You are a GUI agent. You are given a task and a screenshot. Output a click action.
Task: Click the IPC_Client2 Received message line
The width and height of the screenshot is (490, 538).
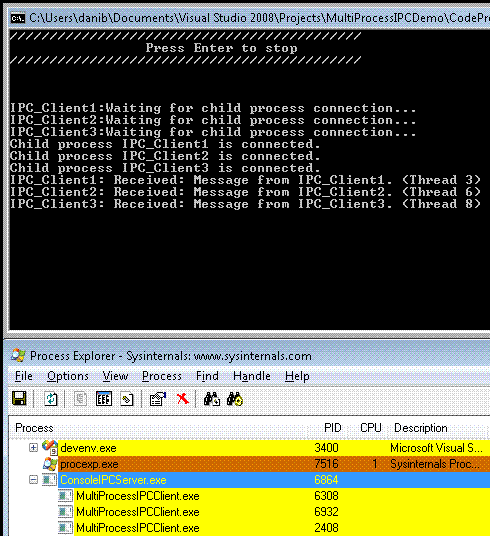click(245, 192)
